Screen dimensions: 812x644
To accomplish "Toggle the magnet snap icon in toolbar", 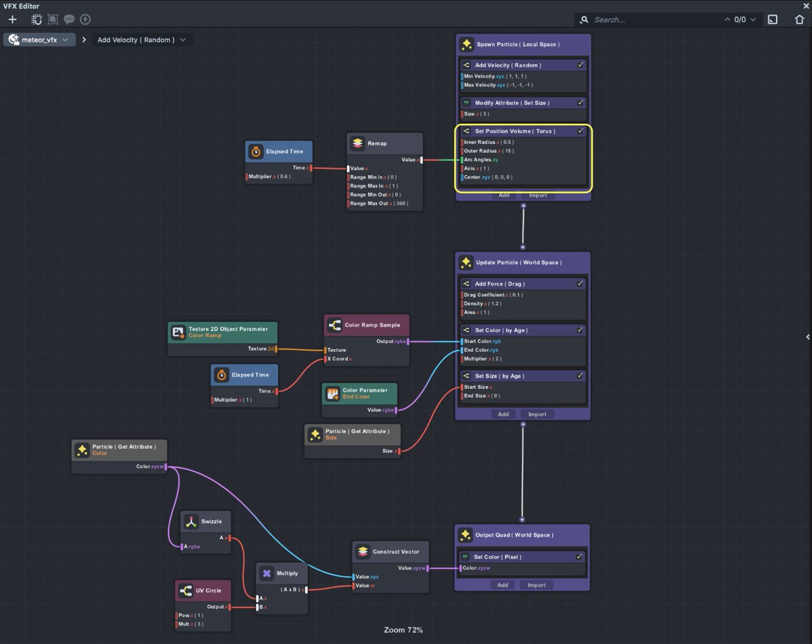I will click(37, 20).
